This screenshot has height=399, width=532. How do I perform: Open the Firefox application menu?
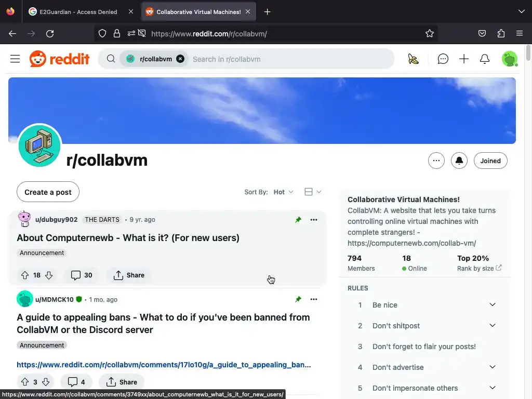tap(520, 33)
